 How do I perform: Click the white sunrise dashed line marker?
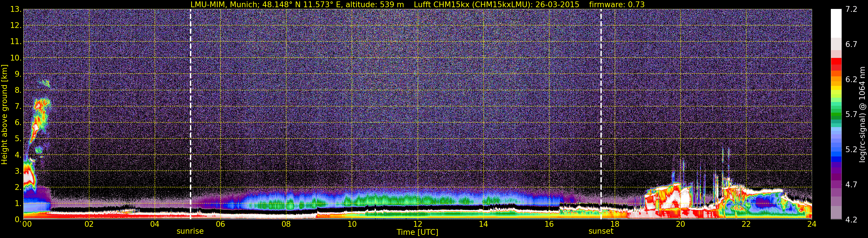(190, 114)
